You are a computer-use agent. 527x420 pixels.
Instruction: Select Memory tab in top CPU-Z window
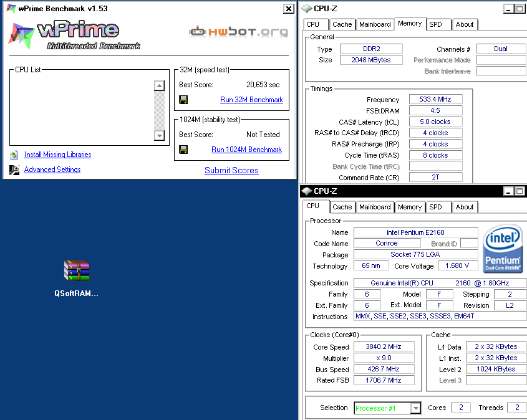(410, 24)
